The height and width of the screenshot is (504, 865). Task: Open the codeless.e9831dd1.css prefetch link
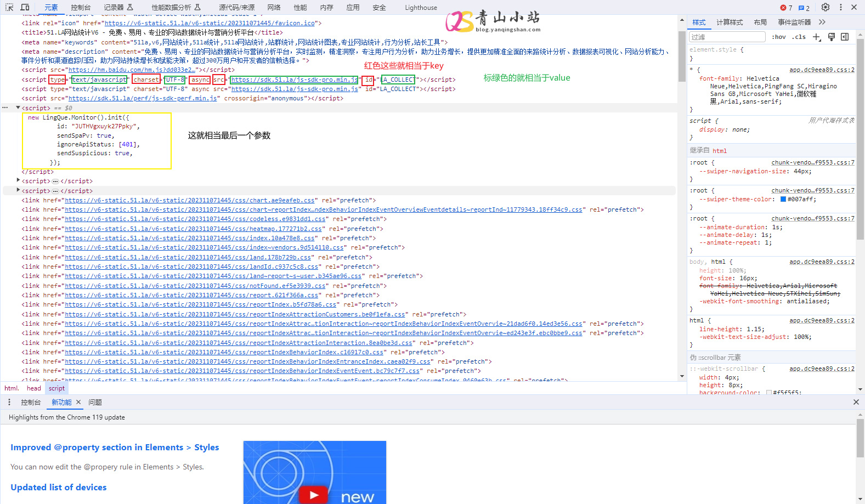(195, 219)
